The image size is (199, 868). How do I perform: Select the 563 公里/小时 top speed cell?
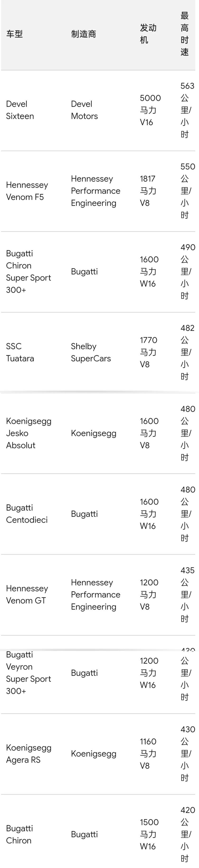click(x=187, y=110)
